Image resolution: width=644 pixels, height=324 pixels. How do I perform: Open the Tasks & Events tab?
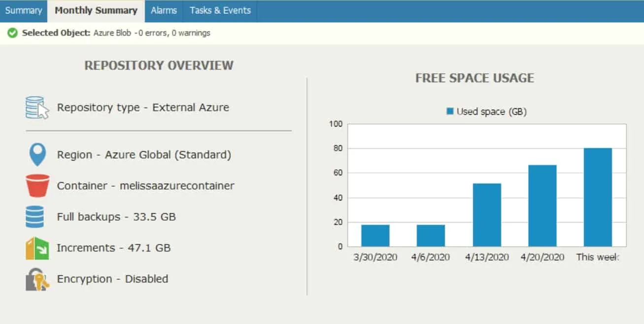(220, 10)
